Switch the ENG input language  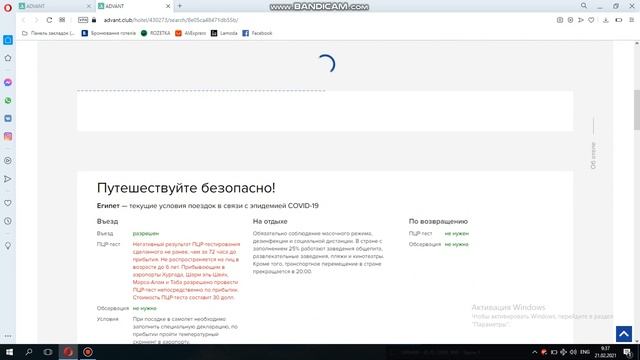coord(585,352)
